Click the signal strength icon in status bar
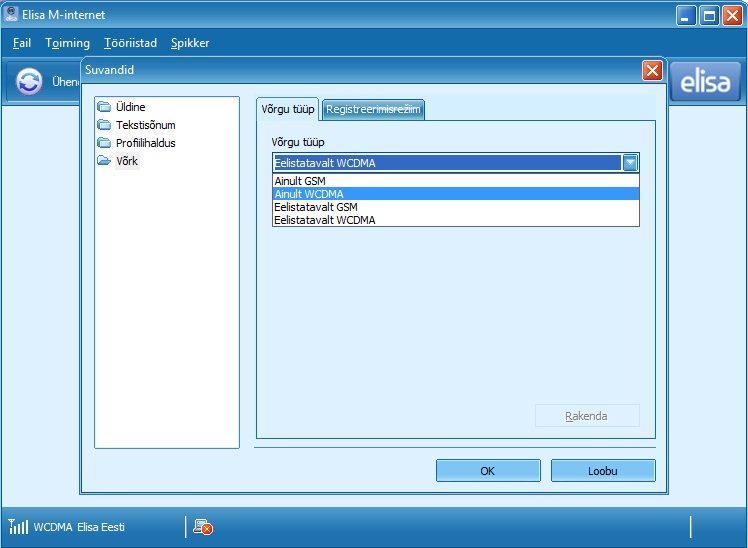The height and width of the screenshot is (548, 748). 18,527
